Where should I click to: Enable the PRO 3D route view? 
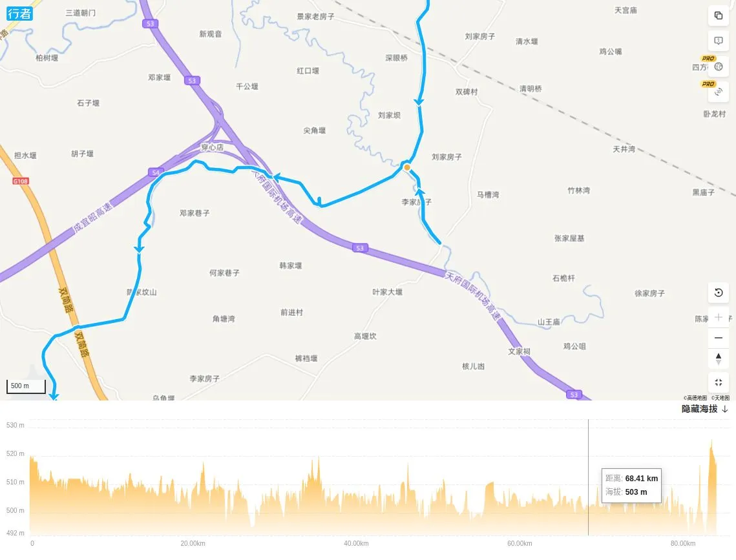pos(718,92)
